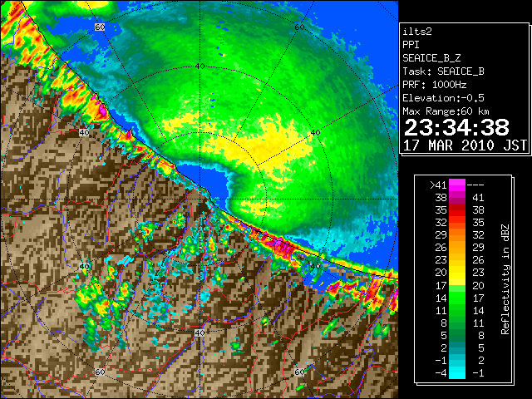Click the 23:34:38 timestamp
Screen dimensions: 532x399
click(x=456, y=127)
